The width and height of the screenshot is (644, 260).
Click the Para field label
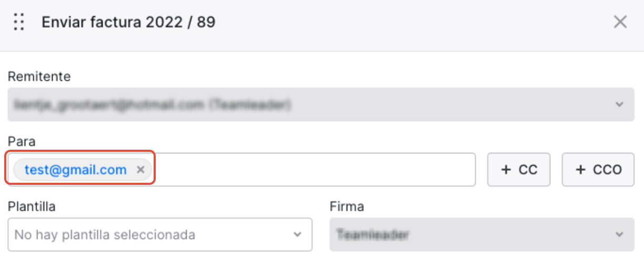(19, 142)
